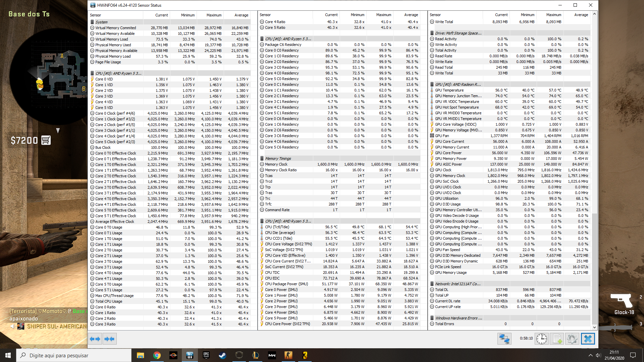Click the expand columns double-arrow button

[x=95, y=339]
